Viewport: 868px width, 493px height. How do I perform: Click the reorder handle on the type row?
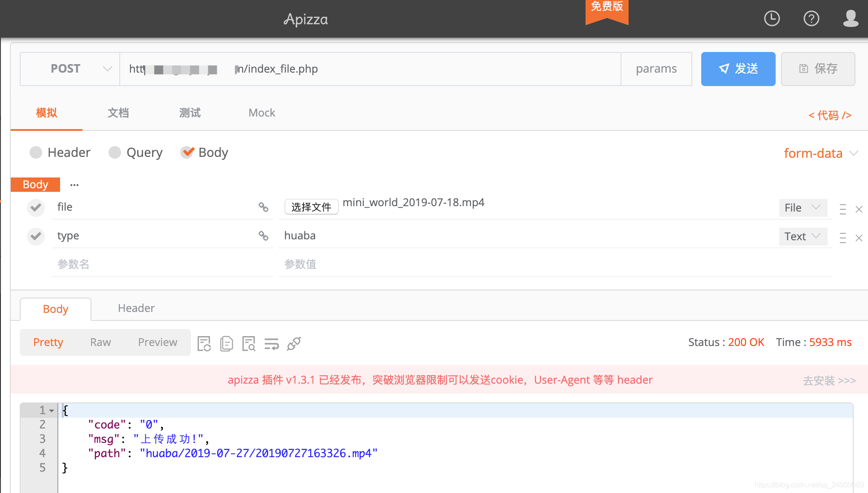click(843, 238)
